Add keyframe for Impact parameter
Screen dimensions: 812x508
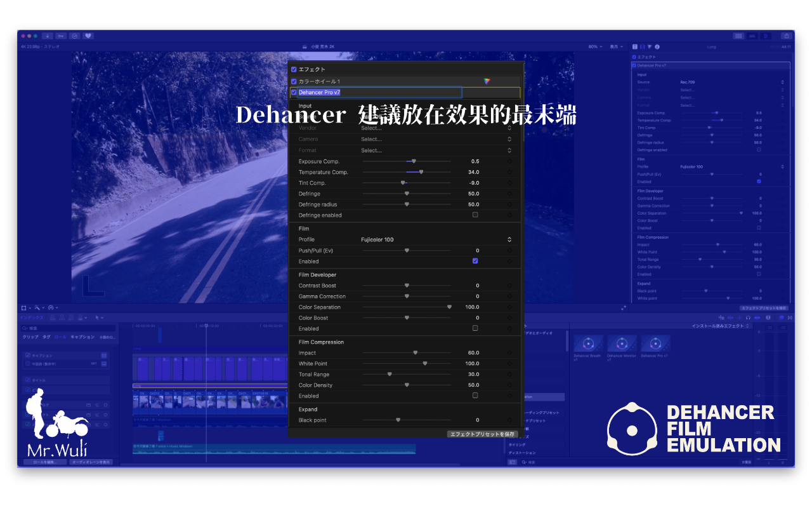(x=509, y=353)
